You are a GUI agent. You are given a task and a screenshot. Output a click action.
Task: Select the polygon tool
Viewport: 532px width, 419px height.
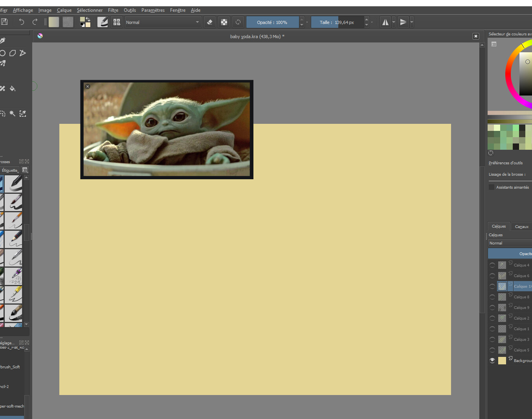click(13, 53)
